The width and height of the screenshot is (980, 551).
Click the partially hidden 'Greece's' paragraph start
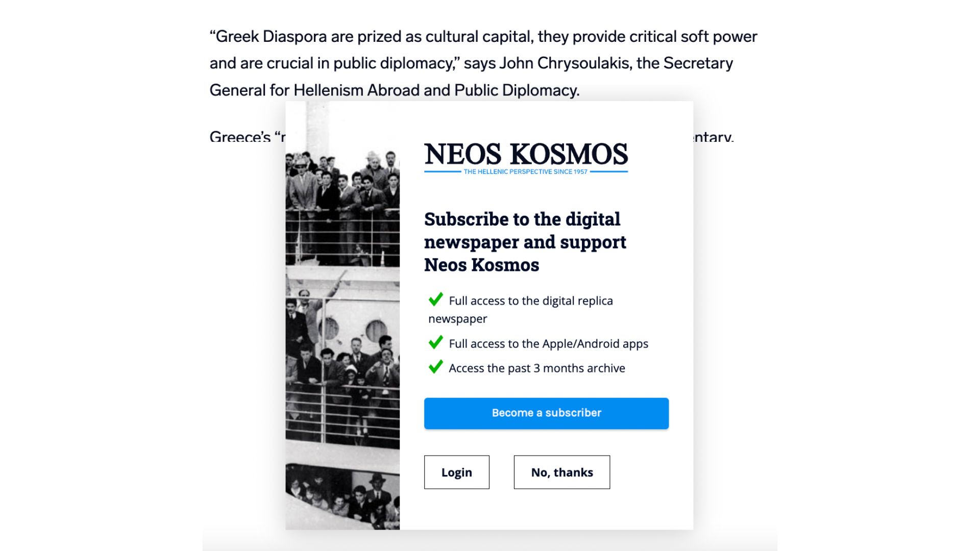pos(240,137)
